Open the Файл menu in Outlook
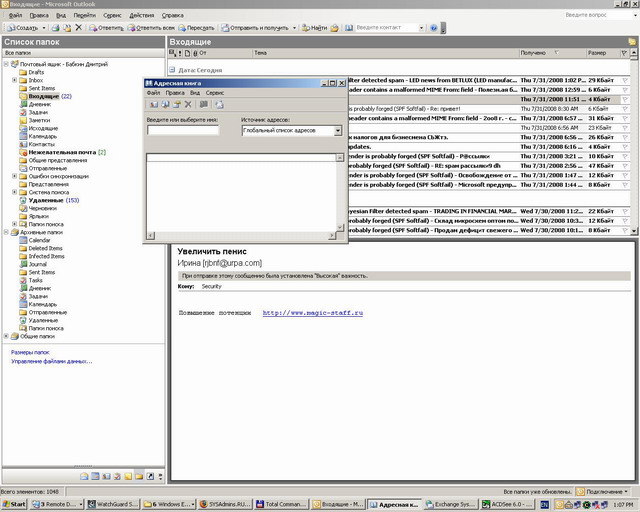The width and height of the screenshot is (640, 512). pyautogui.click(x=16, y=15)
